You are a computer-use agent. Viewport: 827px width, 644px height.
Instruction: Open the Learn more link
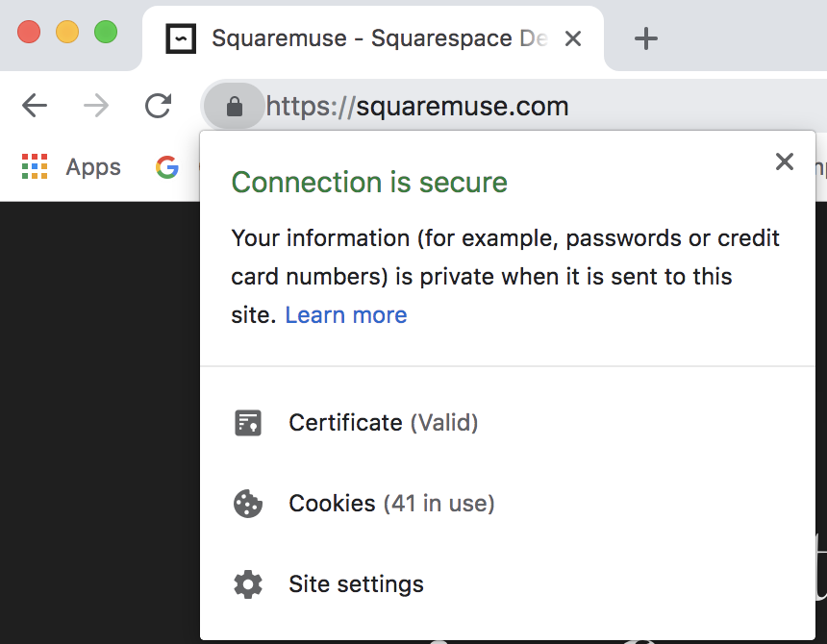346,315
